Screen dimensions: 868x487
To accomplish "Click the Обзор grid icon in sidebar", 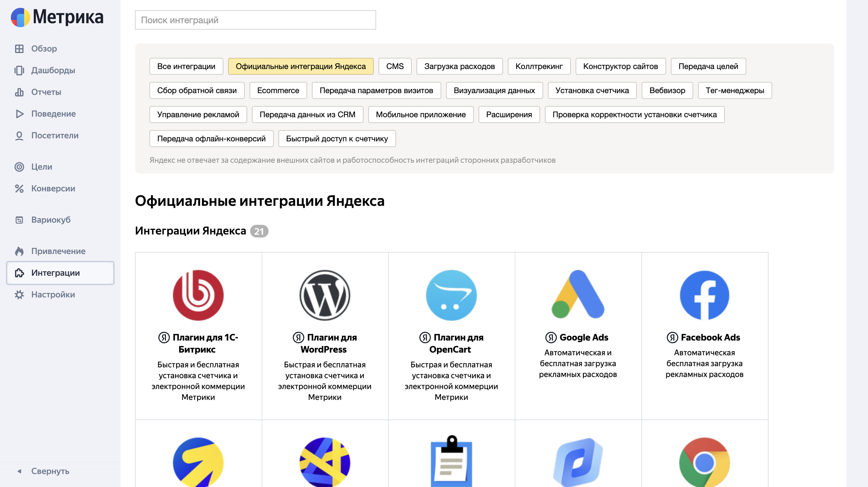I will [19, 49].
